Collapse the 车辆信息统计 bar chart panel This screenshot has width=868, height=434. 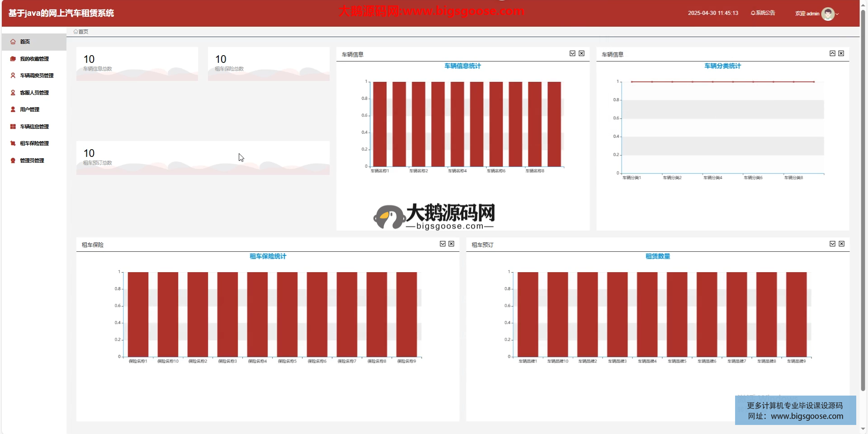click(x=572, y=53)
